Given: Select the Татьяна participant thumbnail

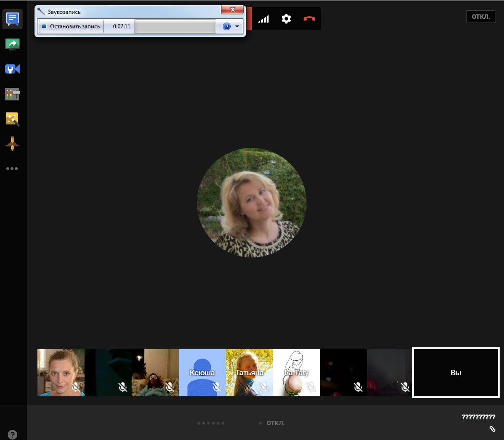Looking at the screenshot, I should (249, 372).
